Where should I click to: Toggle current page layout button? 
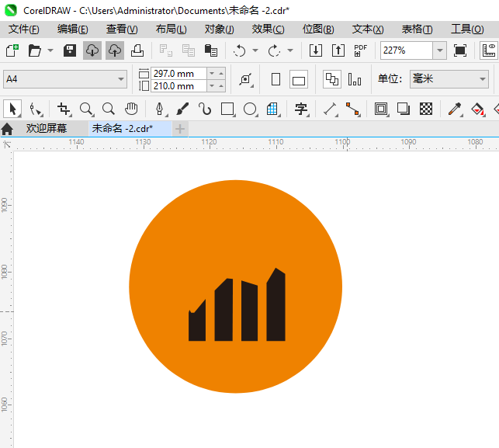coord(355,79)
